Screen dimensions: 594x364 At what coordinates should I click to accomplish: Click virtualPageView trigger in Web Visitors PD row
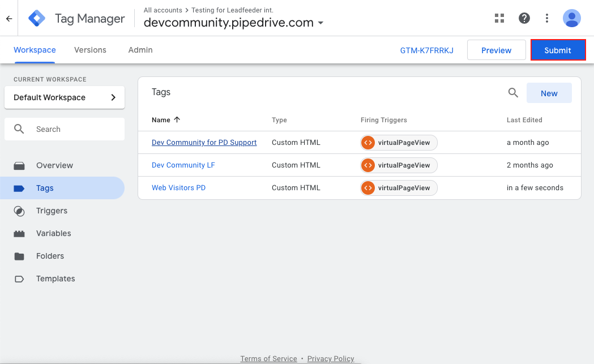coord(399,188)
